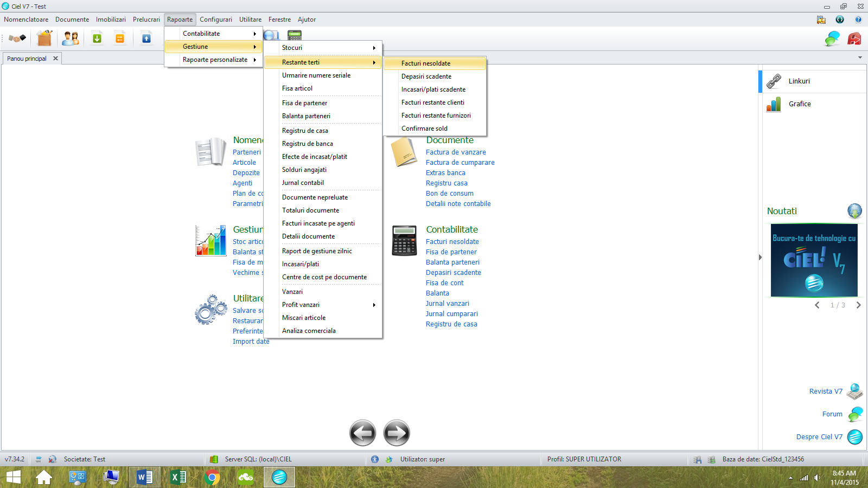Viewport: 868px width, 488px height.
Task: Open Balanta parteneri link under Contabilitate
Action: click(452, 262)
